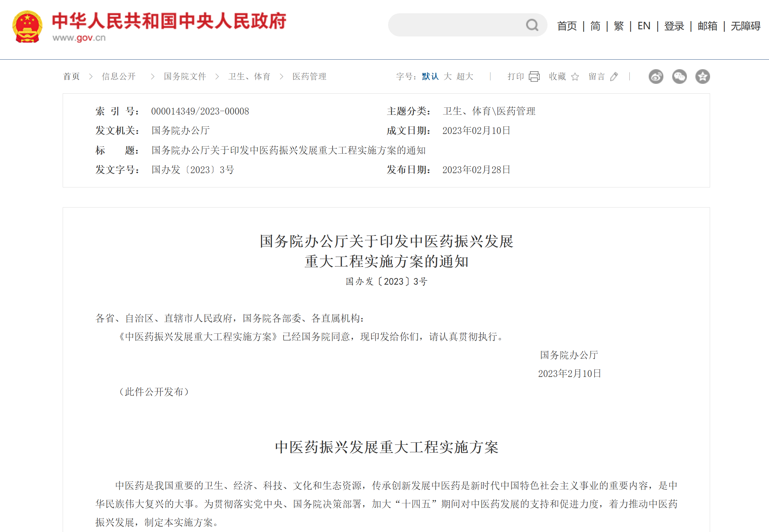Click site title 中华人民共和国中央人民政府
The height and width of the screenshot is (532, 769).
tap(169, 21)
